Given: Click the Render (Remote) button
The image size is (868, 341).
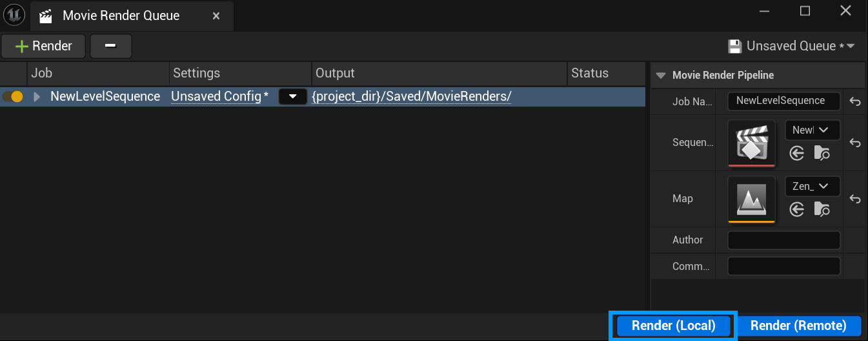Looking at the screenshot, I should 798,325.
